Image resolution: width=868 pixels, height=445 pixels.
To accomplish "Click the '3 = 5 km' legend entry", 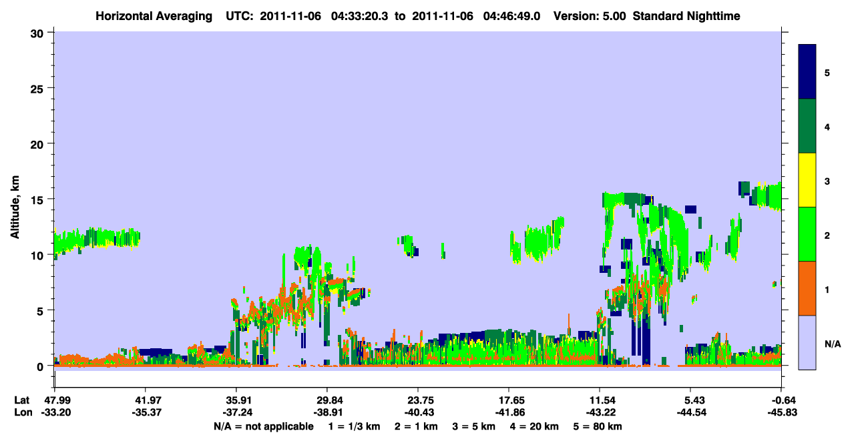I will click(474, 426).
